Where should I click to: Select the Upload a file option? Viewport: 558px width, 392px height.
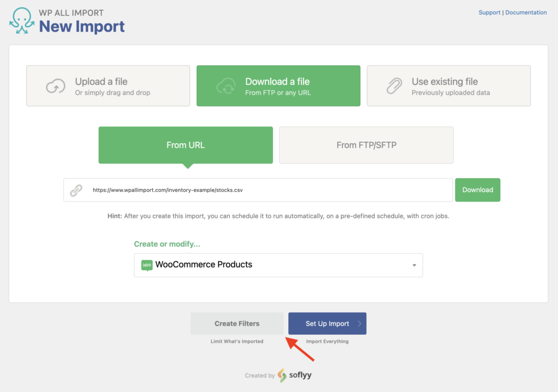coord(107,86)
